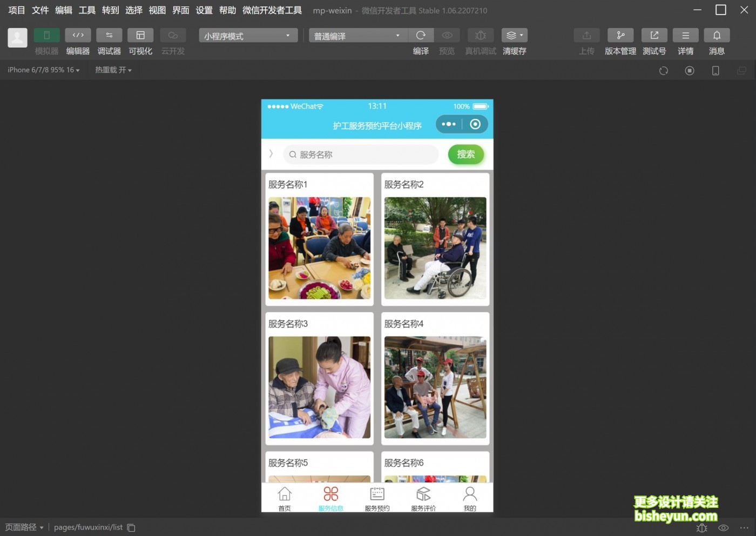This screenshot has height=536, width=756.
Task: Open the status bar more options dots
Action: click(x=744, y=528)
